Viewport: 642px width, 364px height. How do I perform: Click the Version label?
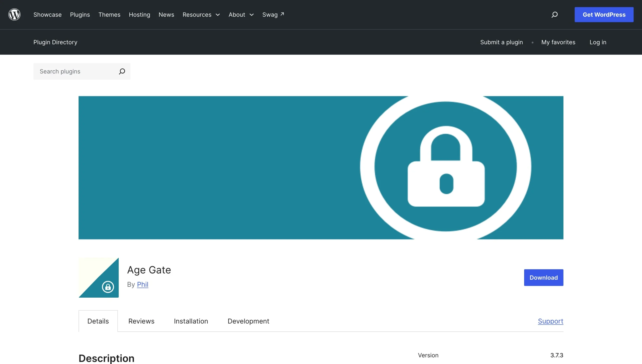[x=428, y=355]
